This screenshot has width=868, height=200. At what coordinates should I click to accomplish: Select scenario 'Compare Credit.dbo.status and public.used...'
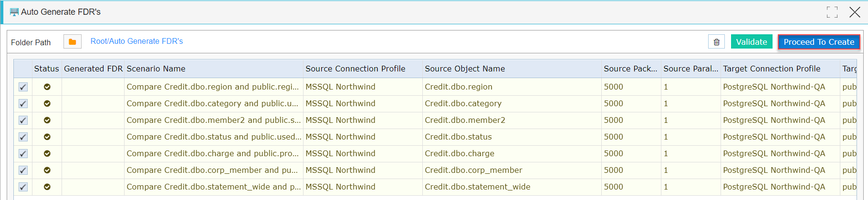[214, 137]
